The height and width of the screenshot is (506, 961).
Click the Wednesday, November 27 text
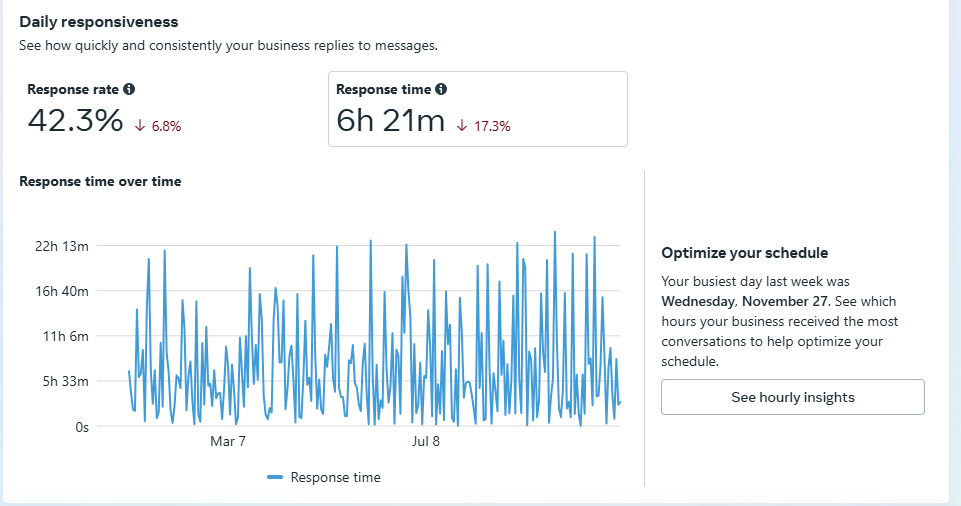tap(745, 301)
